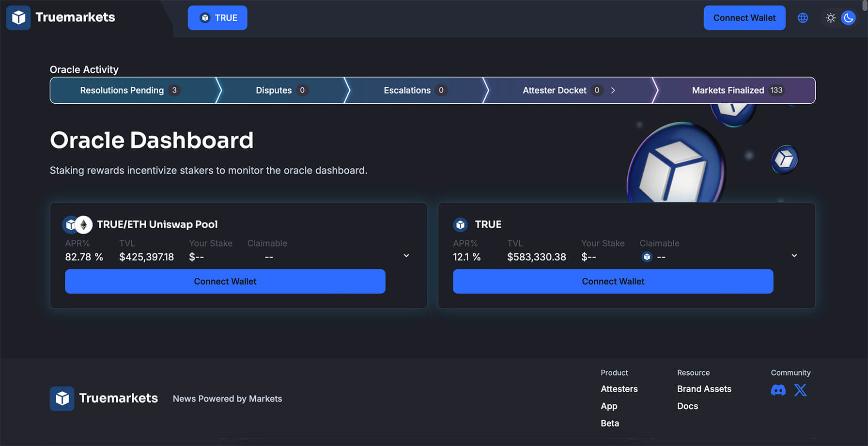Open Discord community link
The width and height of the screenshot is (868, 446).
[778, 390]
